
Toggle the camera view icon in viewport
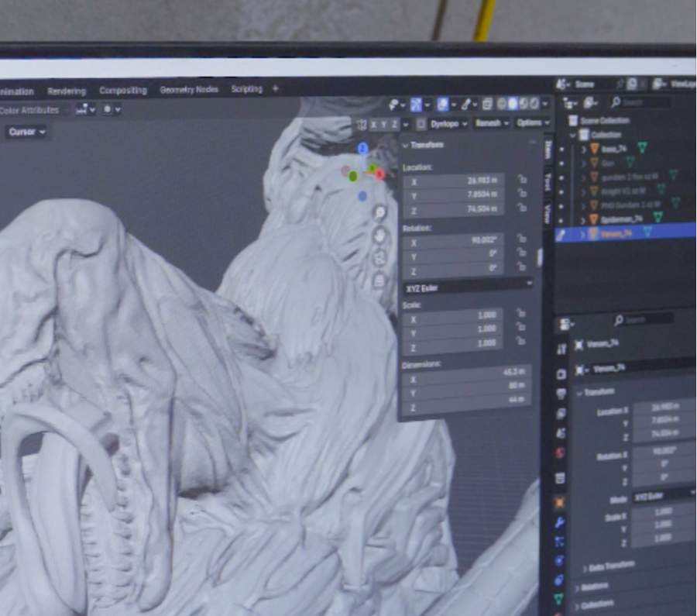pos(379,258)
